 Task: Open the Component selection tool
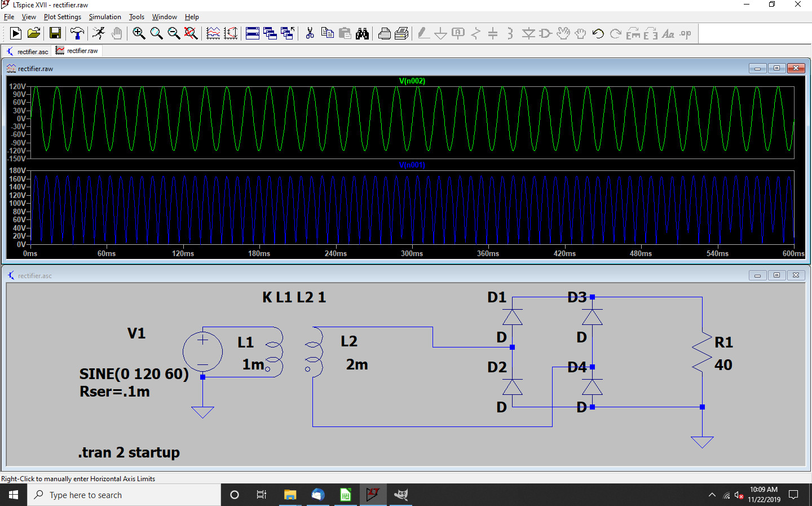pos(544,33)
